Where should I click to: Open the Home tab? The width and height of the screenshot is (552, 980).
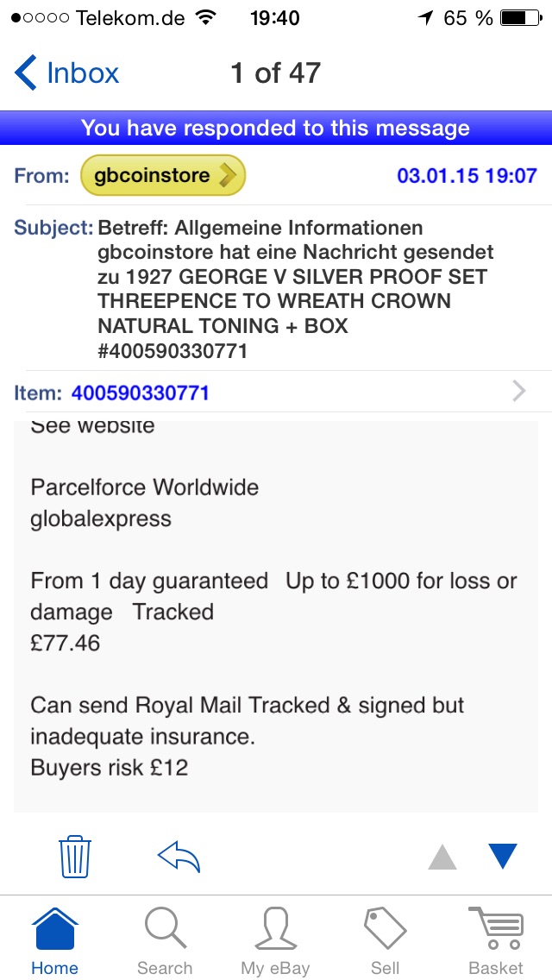pyautogui.click(x=54, y=940)
